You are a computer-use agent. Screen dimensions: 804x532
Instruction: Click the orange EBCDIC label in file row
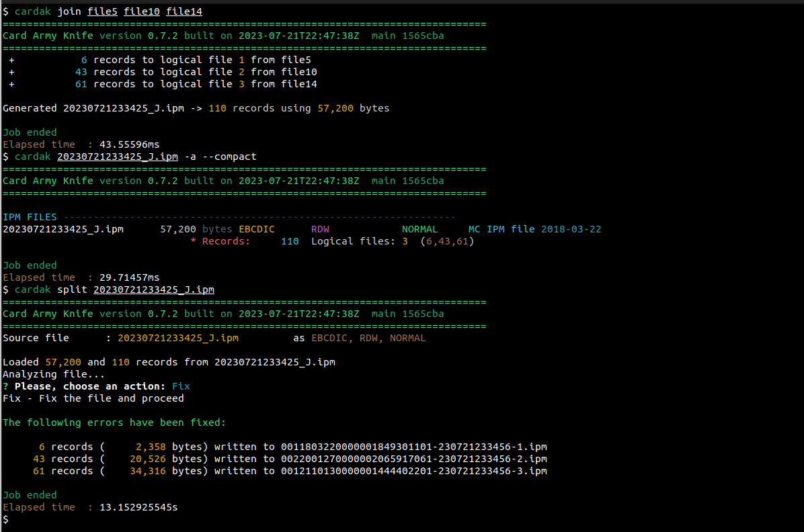[257, 229]
